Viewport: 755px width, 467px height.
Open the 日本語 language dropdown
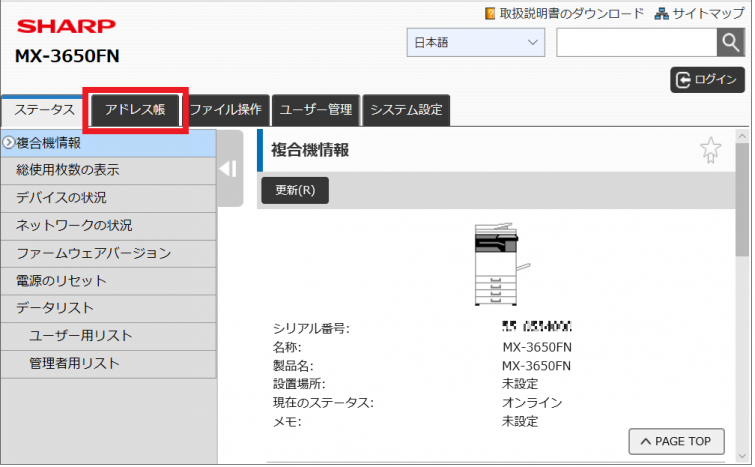[475, 42]
